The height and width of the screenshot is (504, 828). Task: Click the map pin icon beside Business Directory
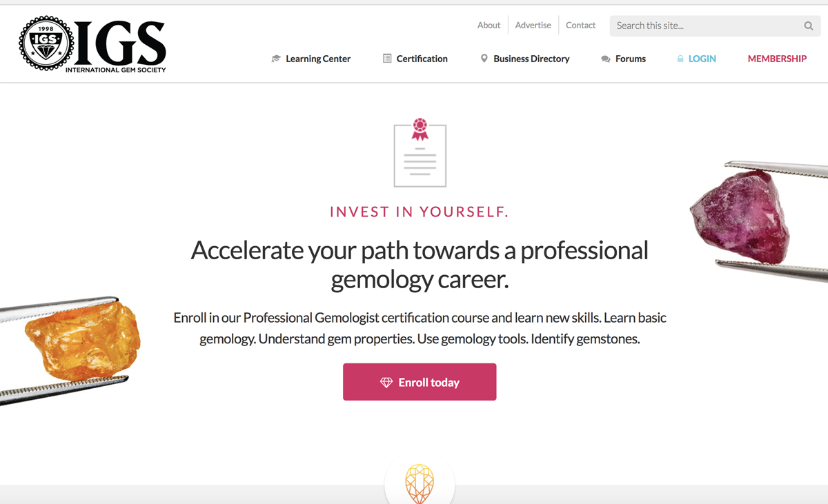pos(484,59)
